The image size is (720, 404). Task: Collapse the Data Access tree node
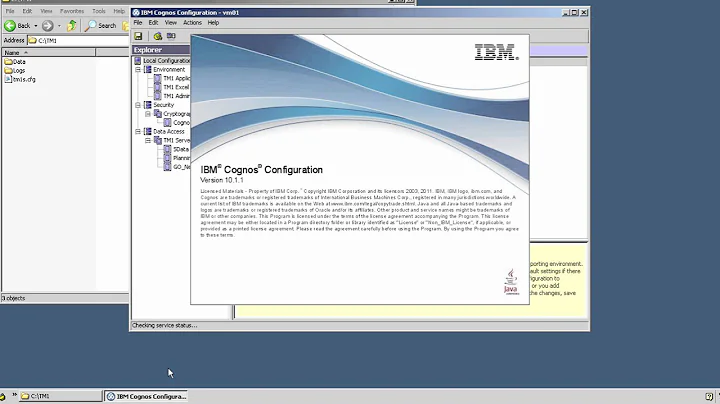[x=138, y=131]
